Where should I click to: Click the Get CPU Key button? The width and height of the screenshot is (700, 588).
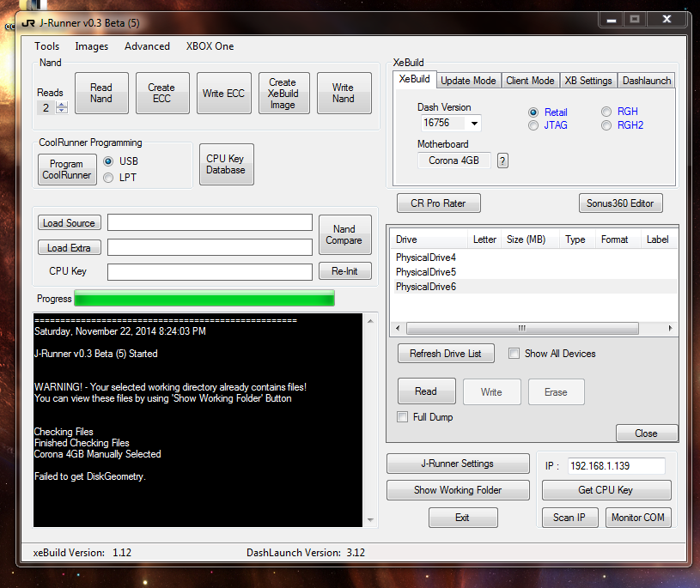coord(606,490)
